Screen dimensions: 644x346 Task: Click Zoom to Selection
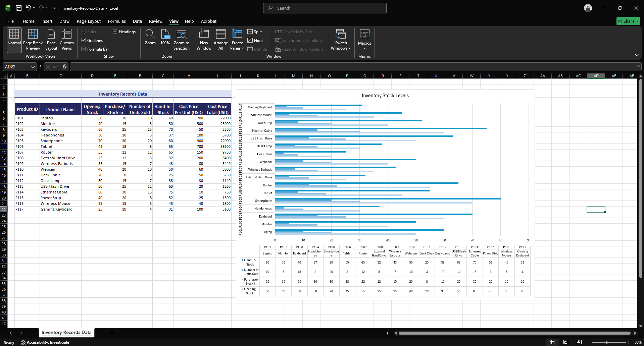[182, 40]
